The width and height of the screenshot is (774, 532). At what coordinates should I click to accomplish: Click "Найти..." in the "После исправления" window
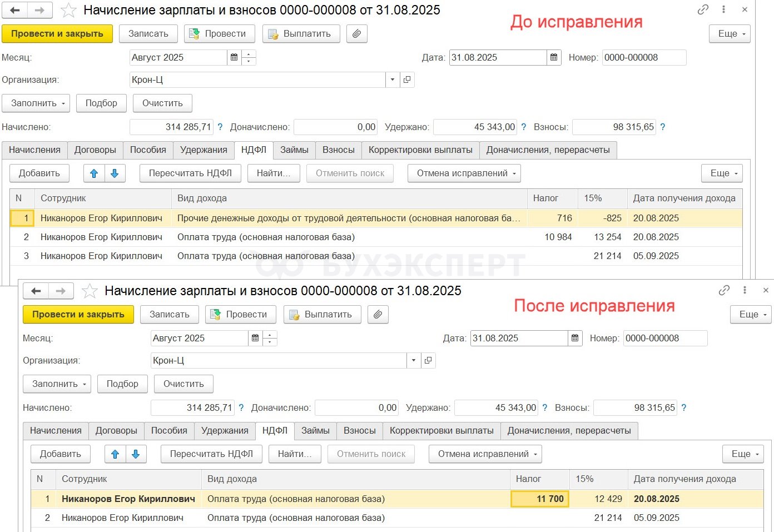295,454
